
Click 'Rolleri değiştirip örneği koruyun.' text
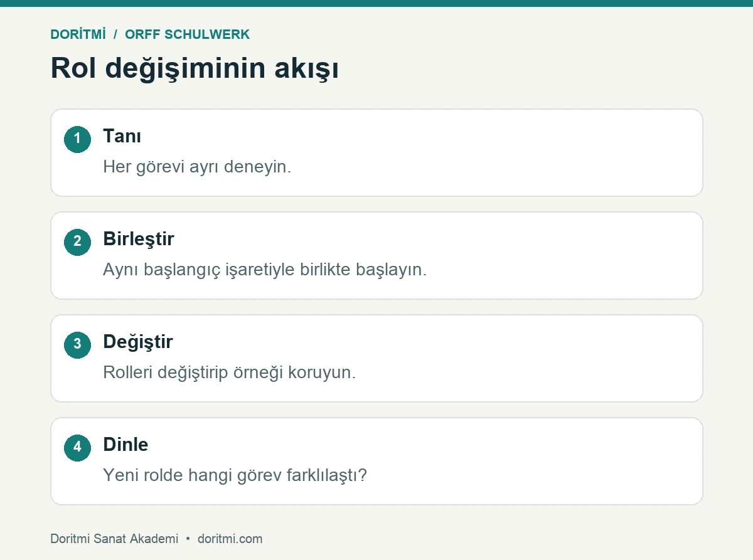pyautogui.click(x=230, y=373)
